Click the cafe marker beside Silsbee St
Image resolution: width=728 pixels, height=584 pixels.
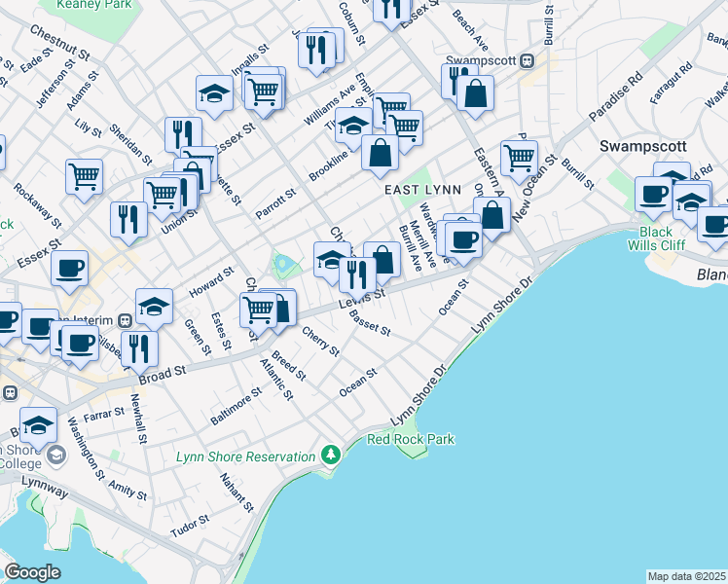[x=81, y=347]
